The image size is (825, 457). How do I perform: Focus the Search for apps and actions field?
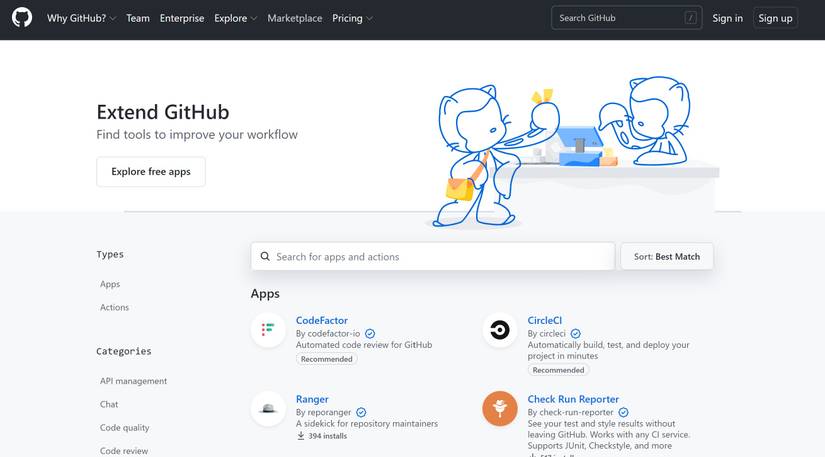(x=440, y=257)
